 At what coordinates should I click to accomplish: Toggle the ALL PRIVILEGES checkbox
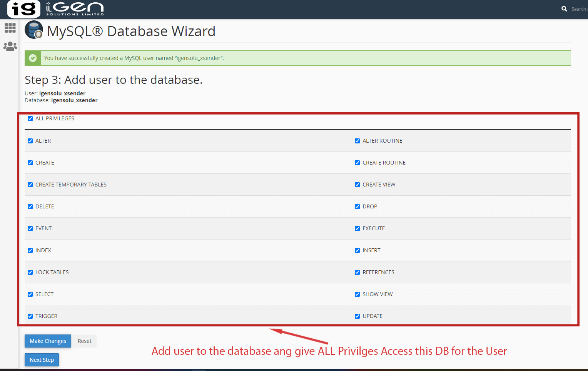(30, 119)
